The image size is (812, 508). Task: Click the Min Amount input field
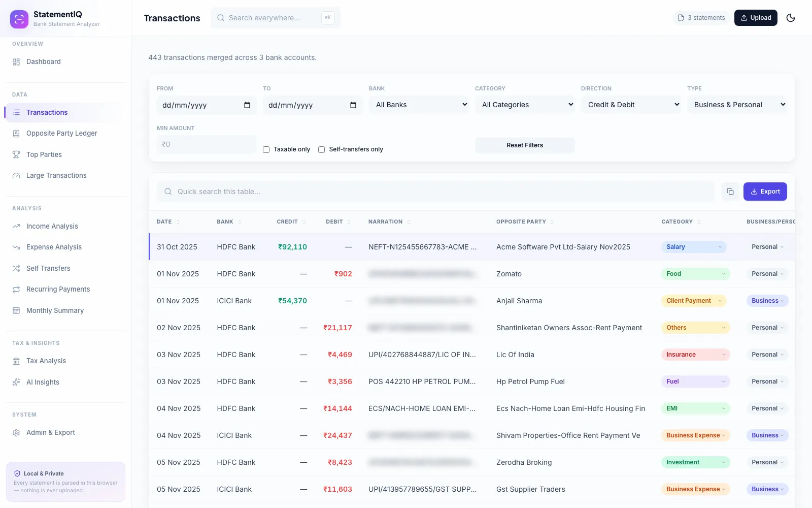click(x=207, y=144)
